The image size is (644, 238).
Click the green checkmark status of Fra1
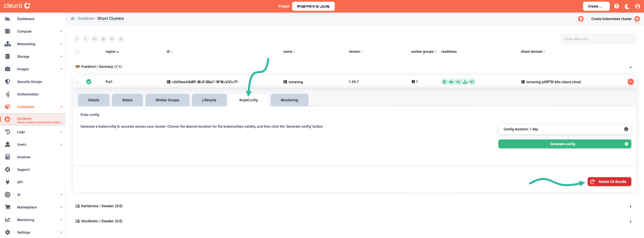[89, 81]
